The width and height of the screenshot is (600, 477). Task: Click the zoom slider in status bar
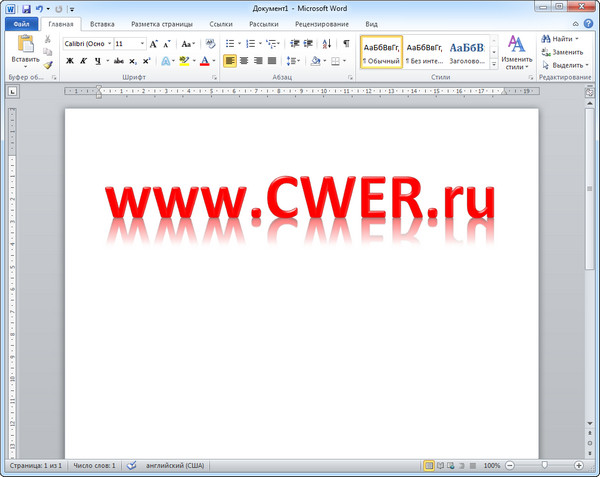pos(544,466)
